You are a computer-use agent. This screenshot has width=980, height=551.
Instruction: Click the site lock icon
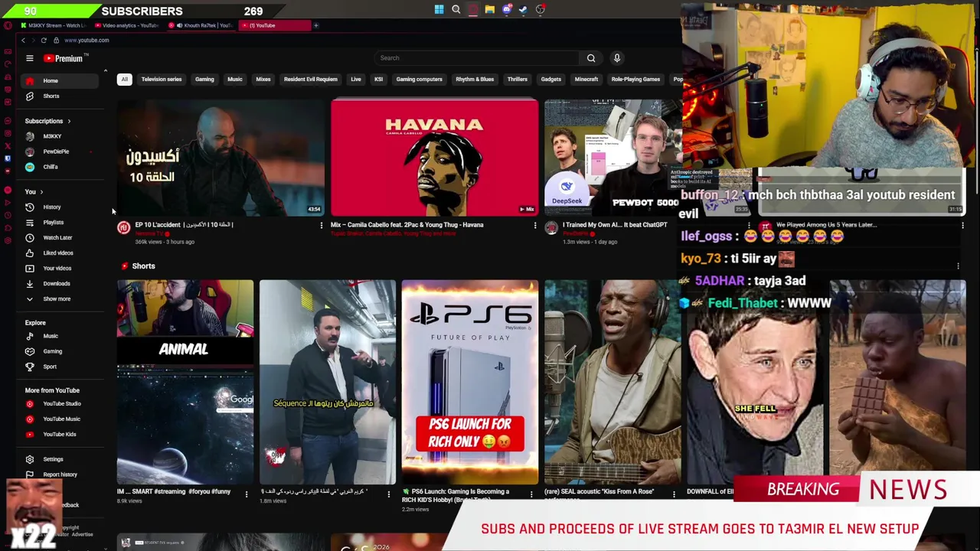point(56,40)
